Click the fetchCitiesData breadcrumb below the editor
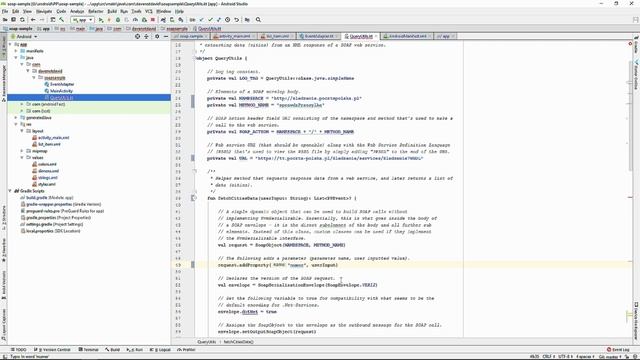The height and width of the screenshot is (360, 640). 238,342
